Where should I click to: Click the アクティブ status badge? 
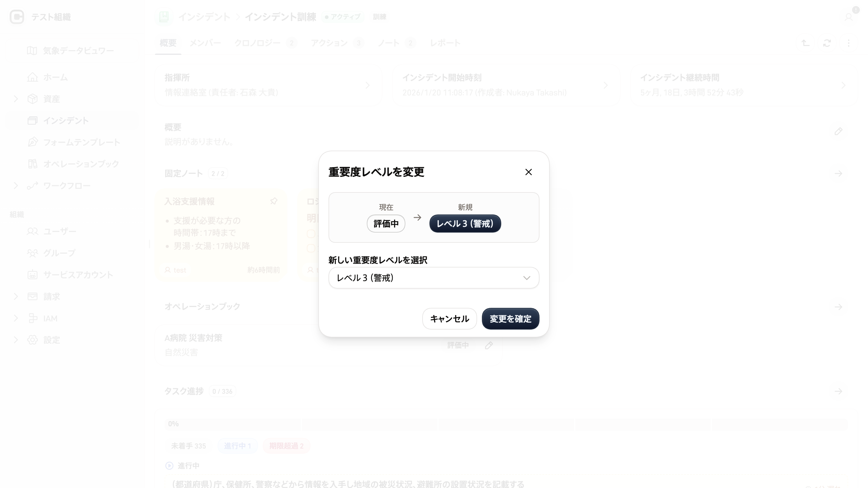point(343,17)
